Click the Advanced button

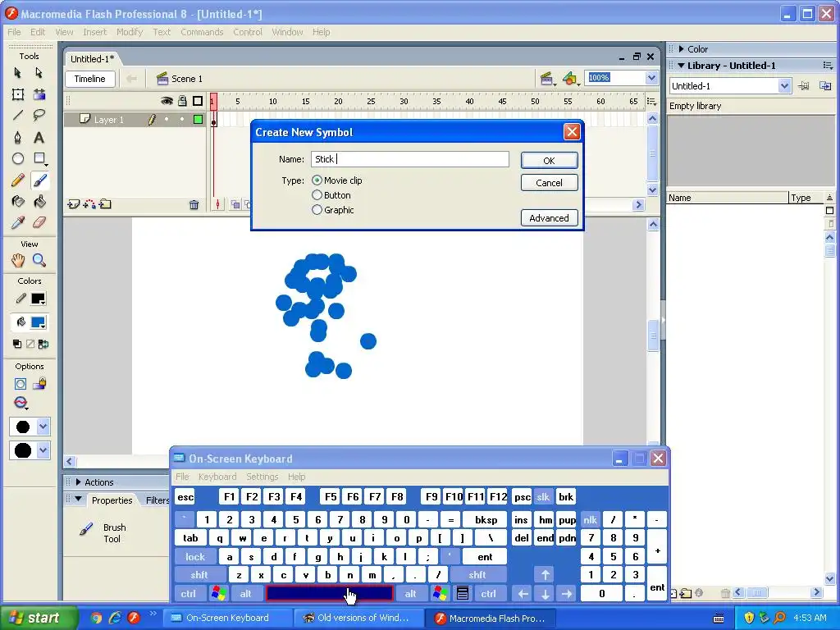[549, 218]
